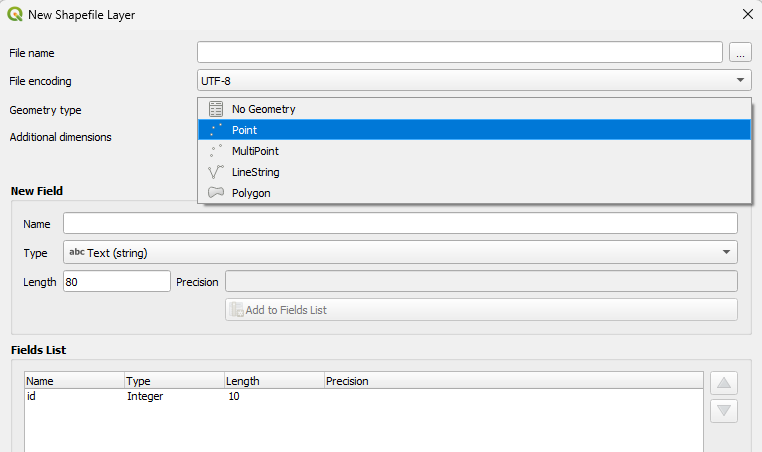This screenshot has height=452, width=762.
Task: Click the Type column header
Action: pyautogui.click(x=175, y=381)
